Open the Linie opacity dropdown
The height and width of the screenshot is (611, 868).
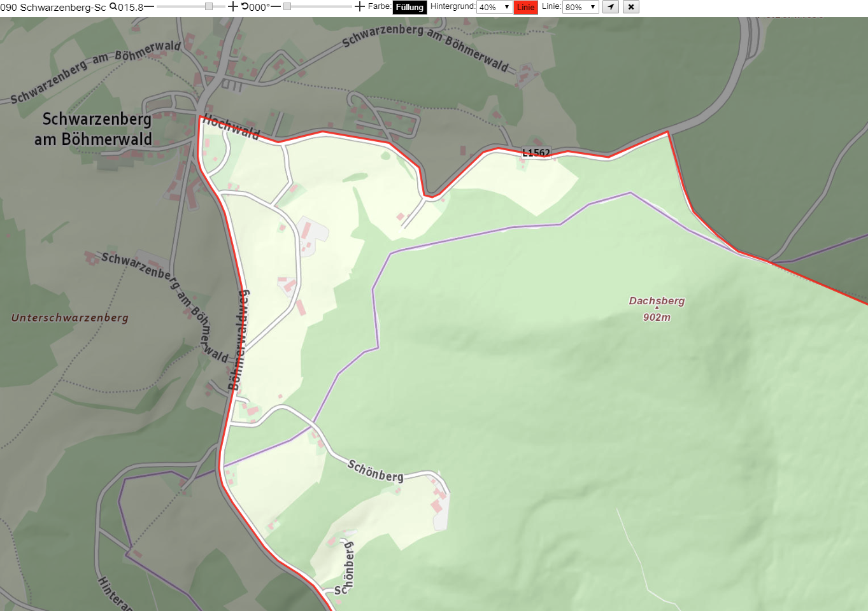pyautogui.click(x=580, y=7)
